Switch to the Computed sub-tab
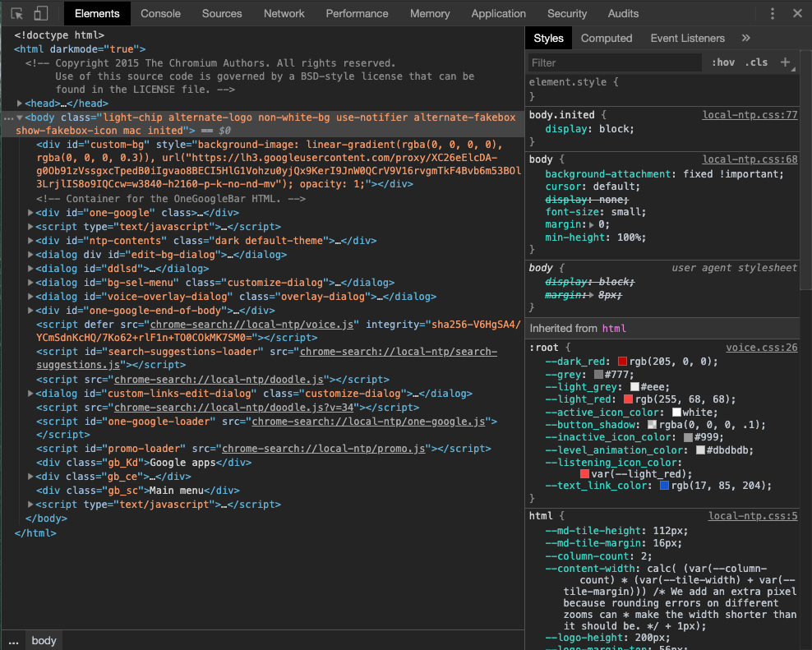The height and width of the screenshot is (650, 812). (x=607, y=38)
